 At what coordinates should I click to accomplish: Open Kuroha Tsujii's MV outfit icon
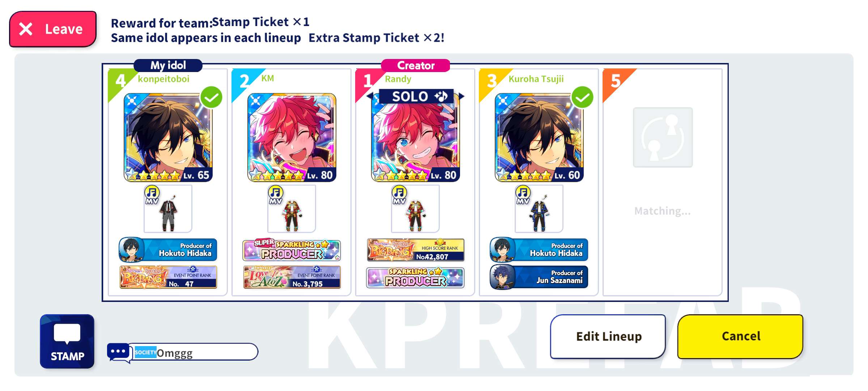click(x=539, y=209)
